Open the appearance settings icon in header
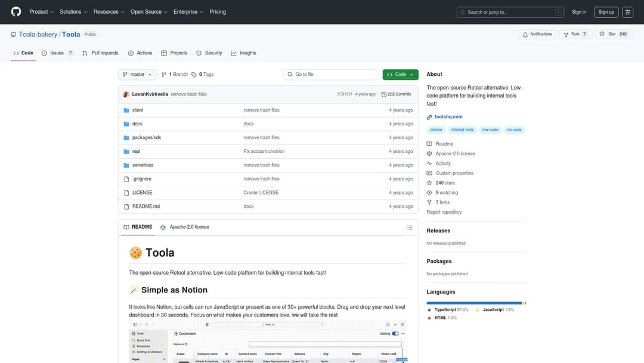Viewport: 644px width, 363px height. [x=627, y=13]
